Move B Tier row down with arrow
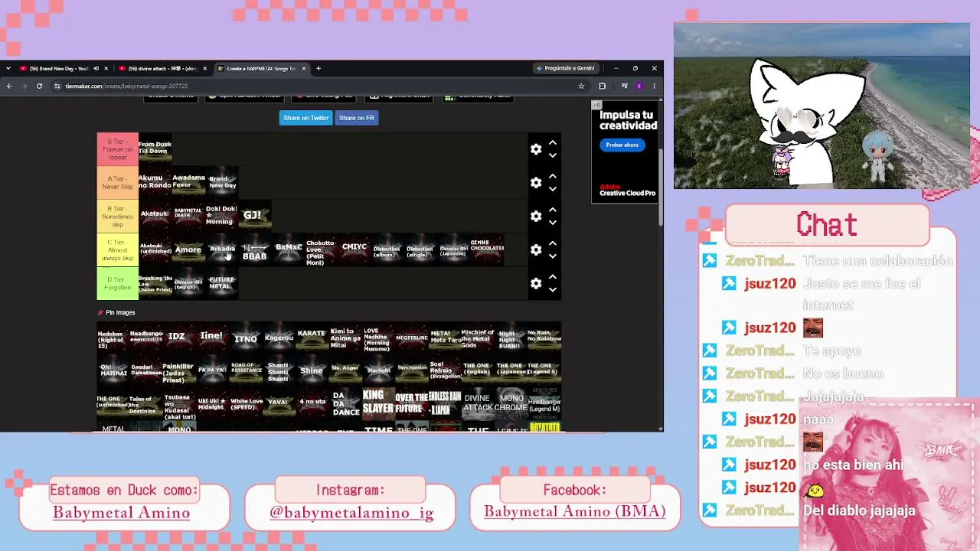The width and height of the screenshot is (980, 551). tap(553, 223)
